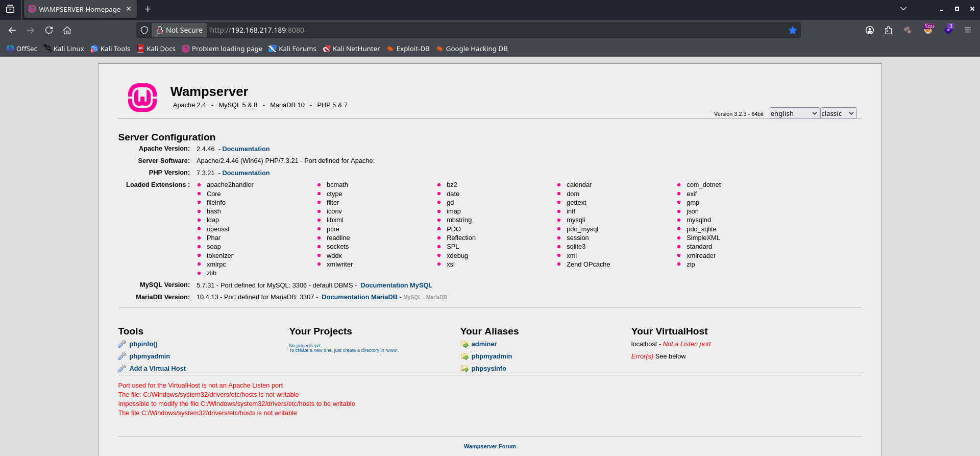Open Documentation MariaDB link

click(x=359, y=297)
